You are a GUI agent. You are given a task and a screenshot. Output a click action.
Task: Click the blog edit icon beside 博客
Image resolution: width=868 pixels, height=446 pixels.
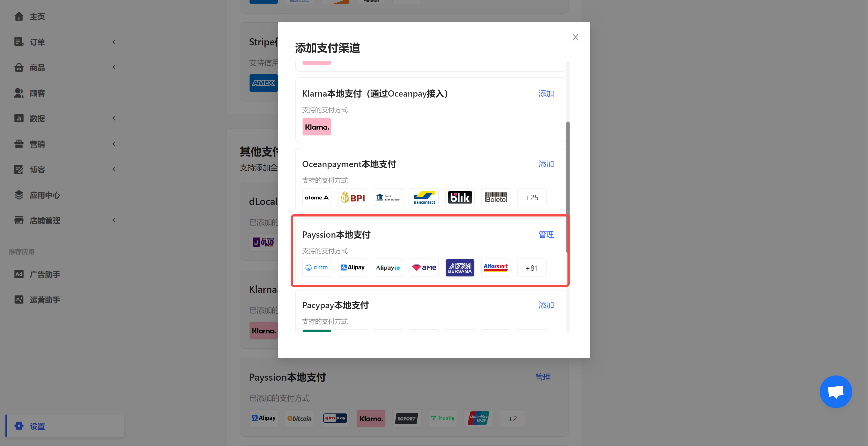pyautogui.click(x=19, y=169)
